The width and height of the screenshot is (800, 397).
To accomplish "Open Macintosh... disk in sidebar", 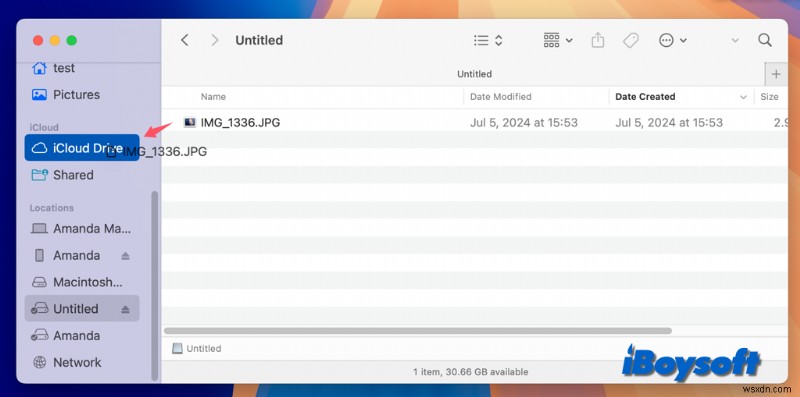I will tap(82, 282).
